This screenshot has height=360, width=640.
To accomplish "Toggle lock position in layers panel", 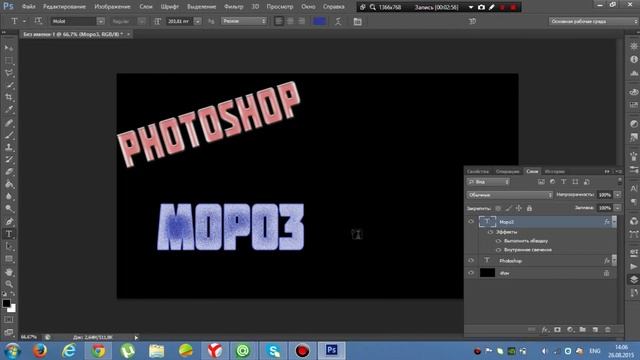I will pos(518,208).
